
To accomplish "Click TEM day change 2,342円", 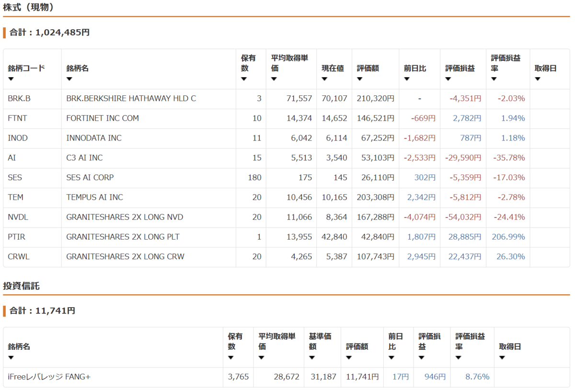I will [421, 197].
